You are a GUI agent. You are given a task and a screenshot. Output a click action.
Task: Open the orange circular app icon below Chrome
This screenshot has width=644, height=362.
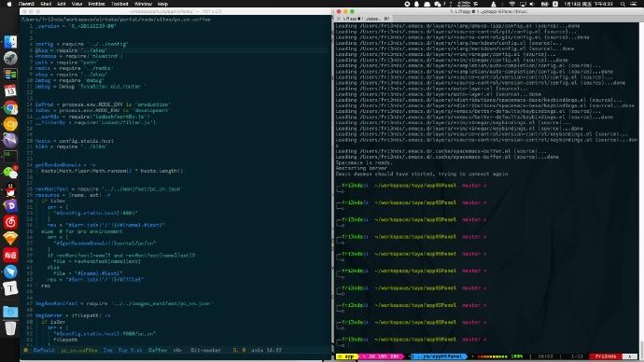coord(10,124)
